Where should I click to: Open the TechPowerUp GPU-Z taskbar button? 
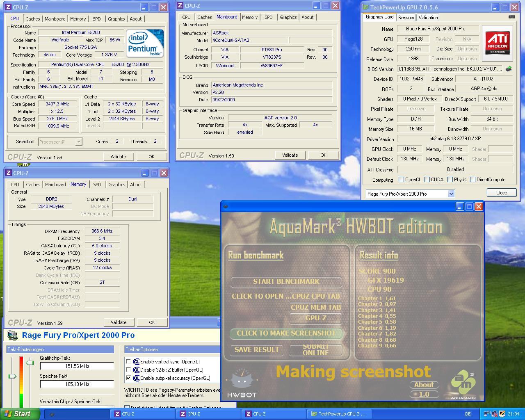(340, 414)
